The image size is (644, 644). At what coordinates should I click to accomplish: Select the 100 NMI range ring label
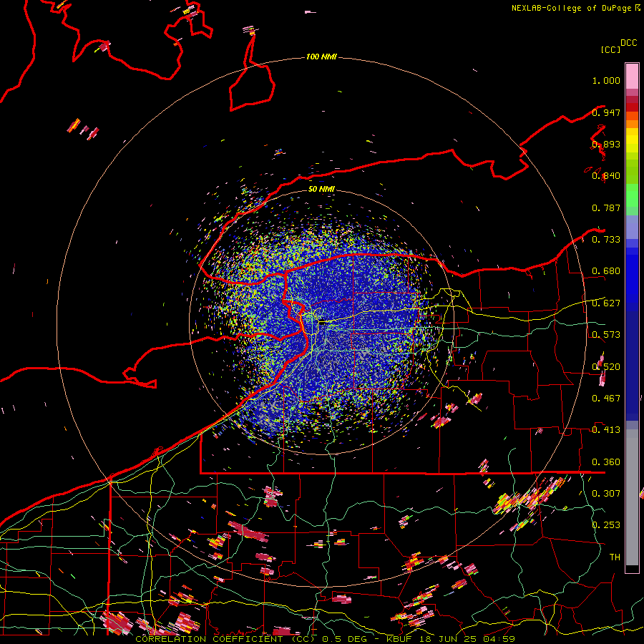point(321,57)
